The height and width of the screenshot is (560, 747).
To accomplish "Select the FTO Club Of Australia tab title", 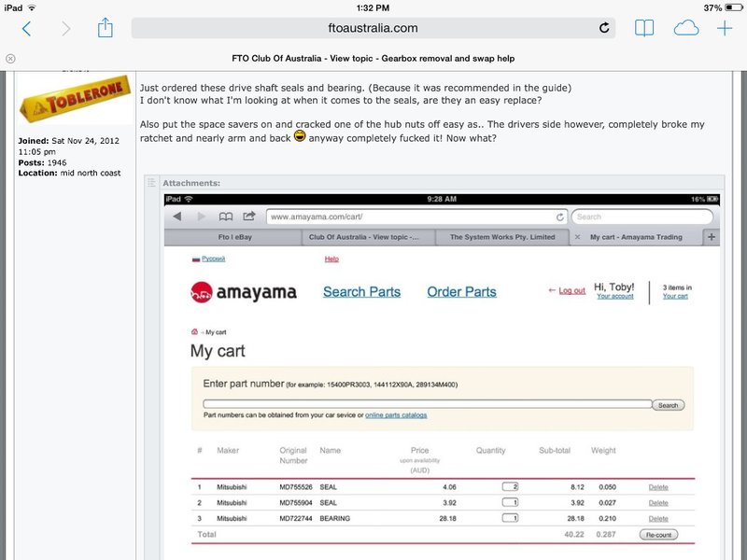I will [373, 59].
